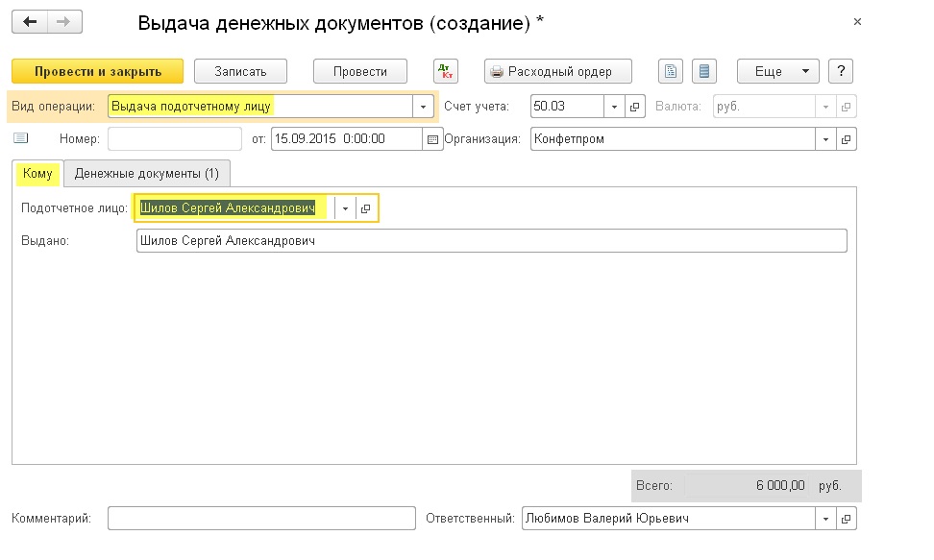
Task: Select the Шилов Сергей Александрович Подотчетное лицо field
Action: (x=235, y=208)
